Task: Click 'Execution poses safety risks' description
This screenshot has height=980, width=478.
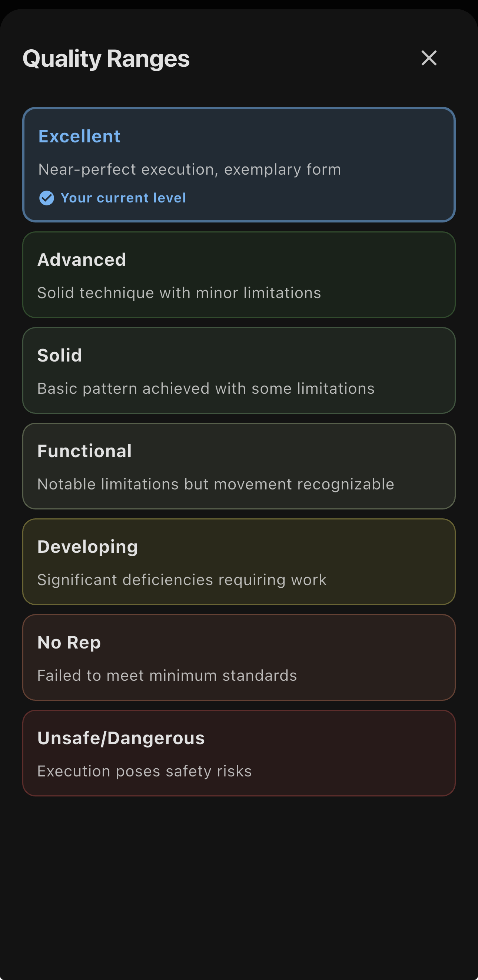Action: tap(145, 771)
